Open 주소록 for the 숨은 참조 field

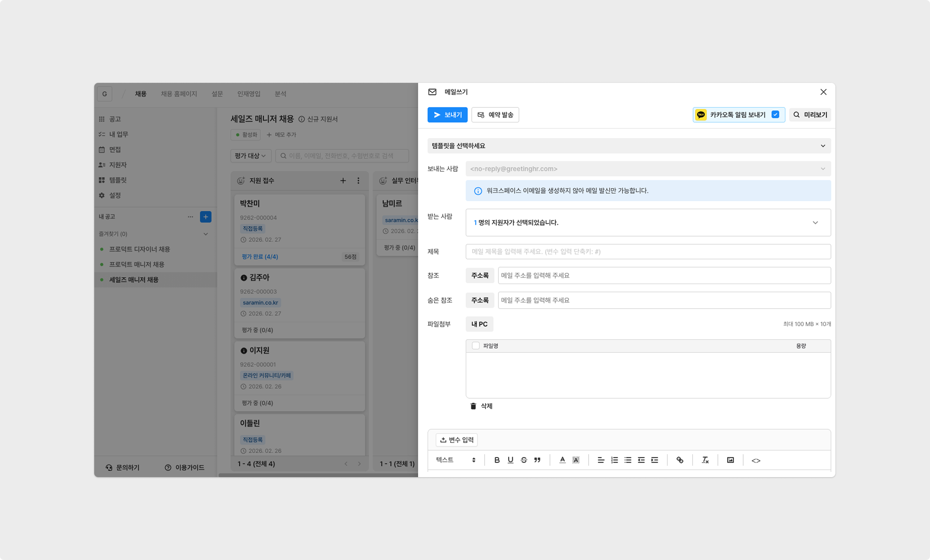480,300
